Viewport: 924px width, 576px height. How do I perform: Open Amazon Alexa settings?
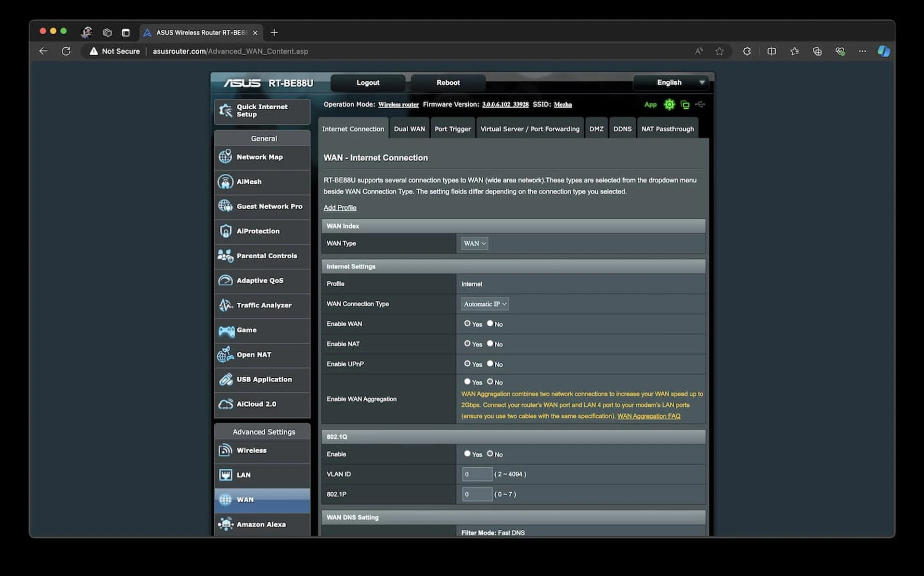pyautogui.click(x=262, y=525)
